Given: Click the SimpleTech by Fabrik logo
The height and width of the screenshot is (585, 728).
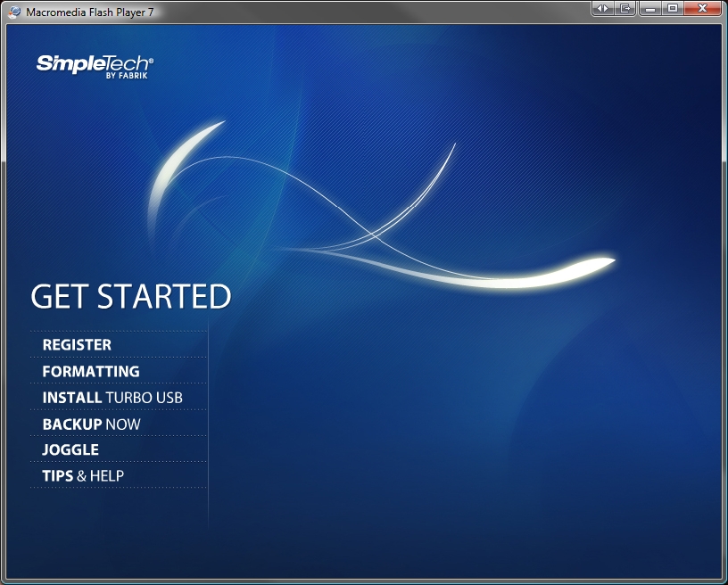Looking at the screenshot, I should [x=95, y=67].
